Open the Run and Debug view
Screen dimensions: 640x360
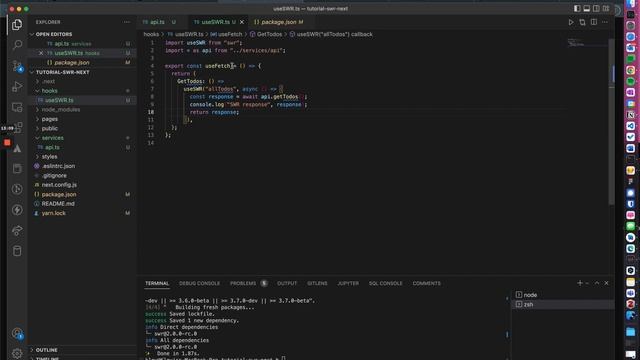pos(17,86)
